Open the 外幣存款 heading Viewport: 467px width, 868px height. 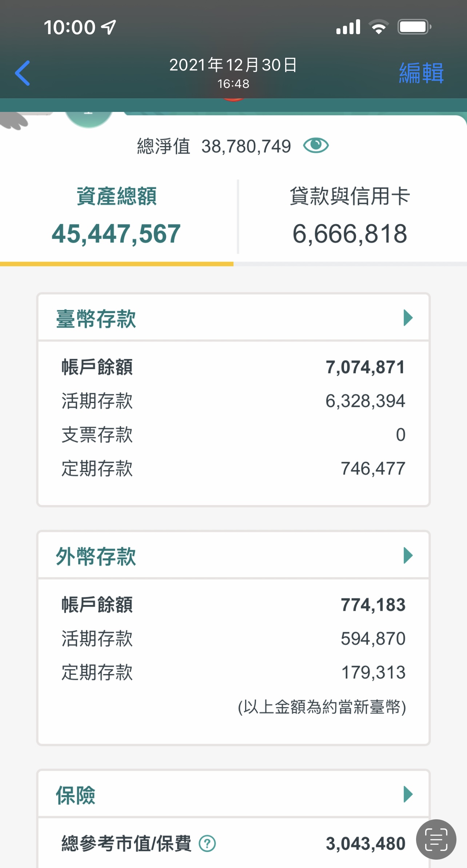pos(96,556)
